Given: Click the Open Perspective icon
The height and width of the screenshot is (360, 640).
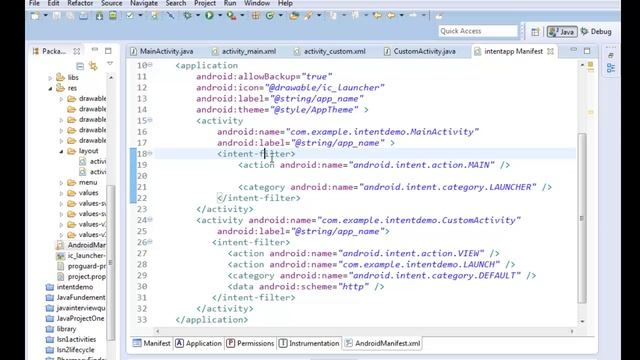Looking at the screenshot, I should pyautogui.click(x=535, y=32).
